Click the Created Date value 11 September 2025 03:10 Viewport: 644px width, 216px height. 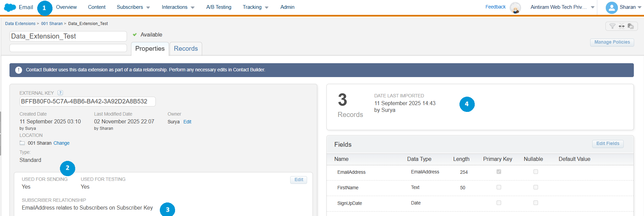click(x=50, y=122)
